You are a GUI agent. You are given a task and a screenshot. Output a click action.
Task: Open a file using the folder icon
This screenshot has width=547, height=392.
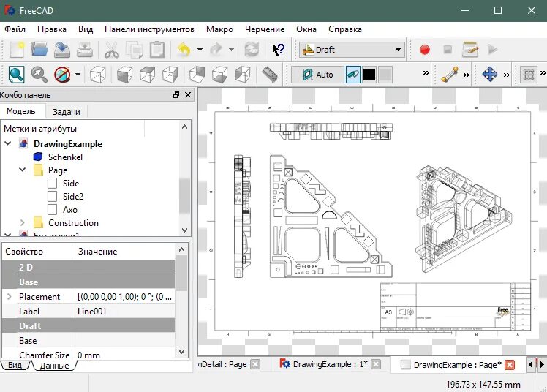[39, 50]
